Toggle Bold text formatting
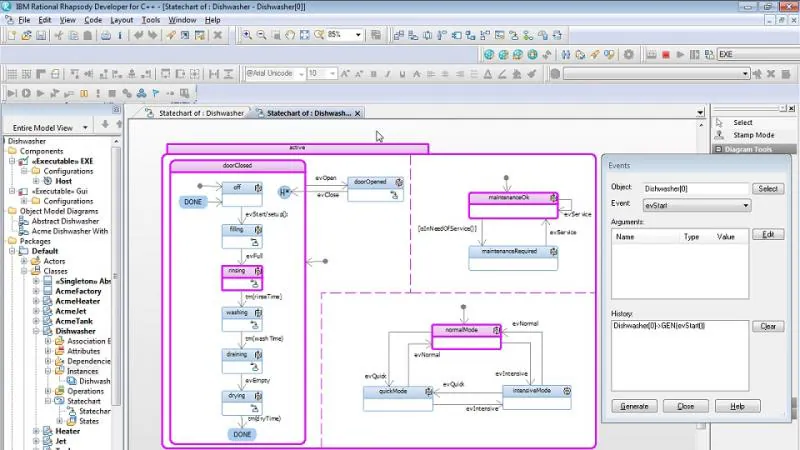 point(373,74)
